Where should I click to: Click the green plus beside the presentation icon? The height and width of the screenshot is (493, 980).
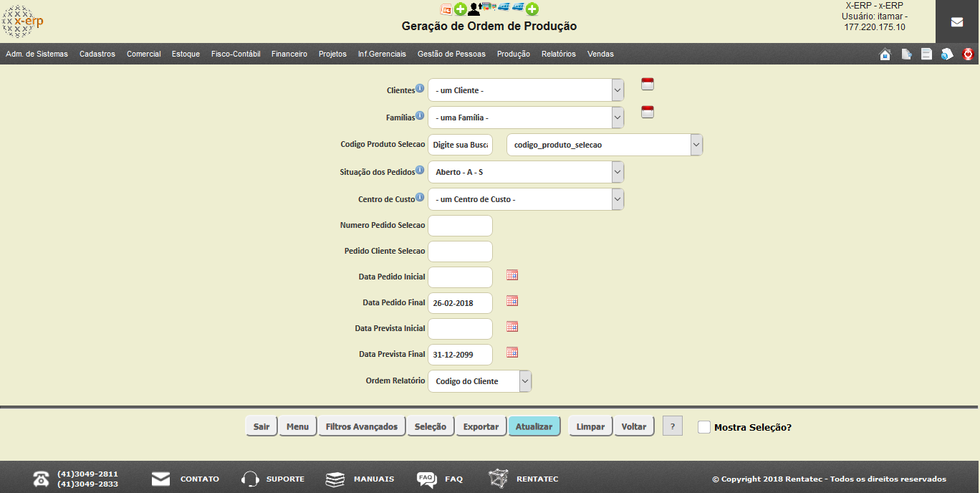(461, 9)
